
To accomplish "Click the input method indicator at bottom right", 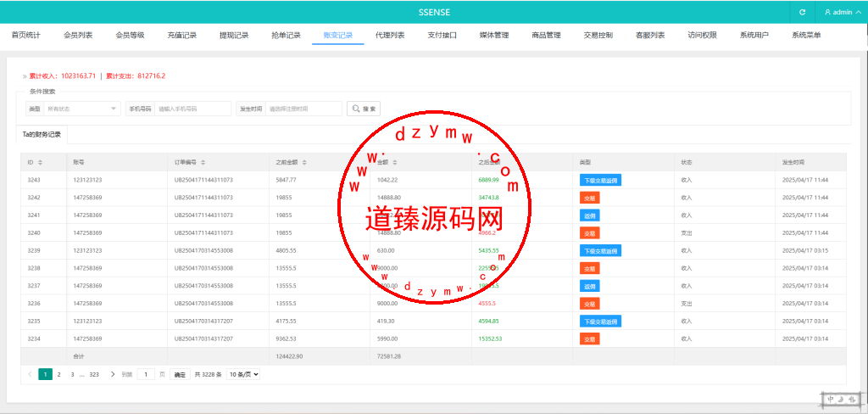I will [x=840, y=399].
